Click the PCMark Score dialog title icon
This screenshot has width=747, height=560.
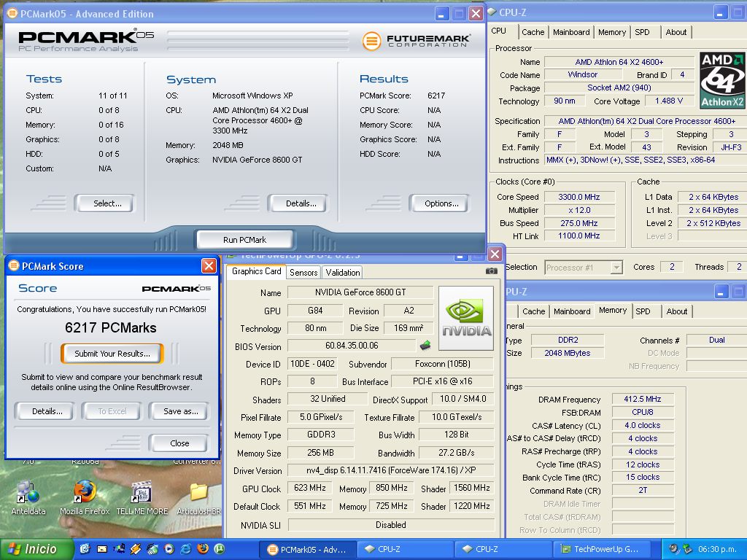coord(14,265)
